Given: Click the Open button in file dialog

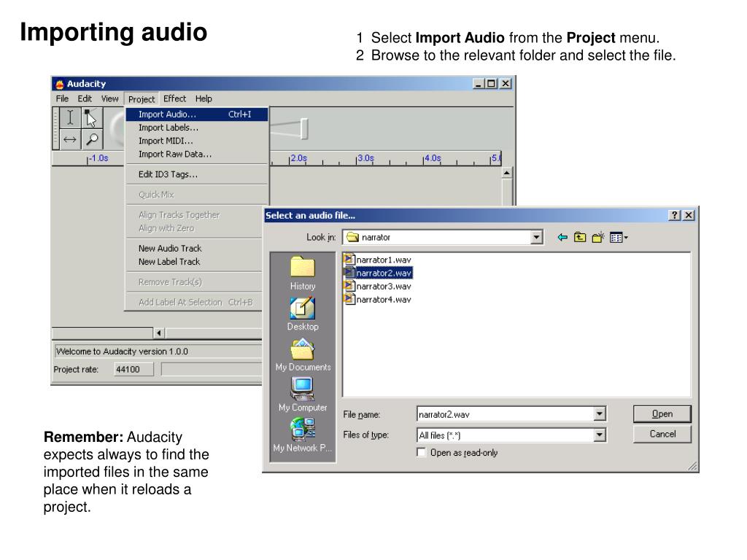Looking at the screenshot, I should [662, 414].
